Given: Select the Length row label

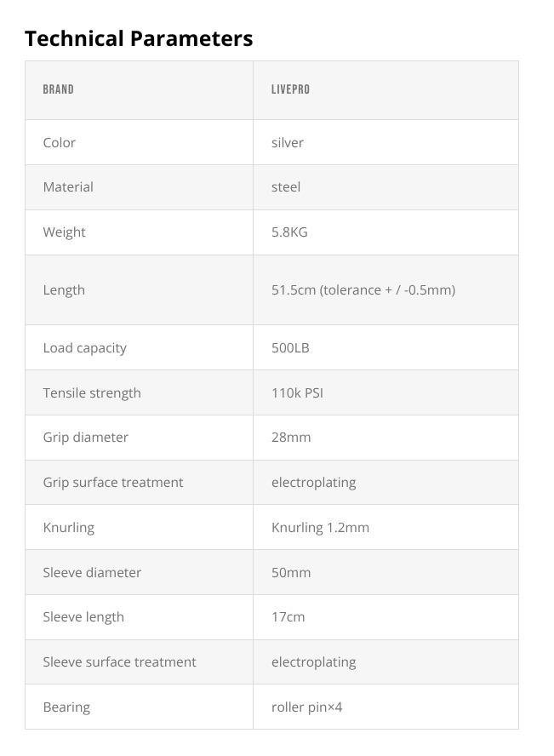Looking at the screenshot, I should click(x=64, y=289).
